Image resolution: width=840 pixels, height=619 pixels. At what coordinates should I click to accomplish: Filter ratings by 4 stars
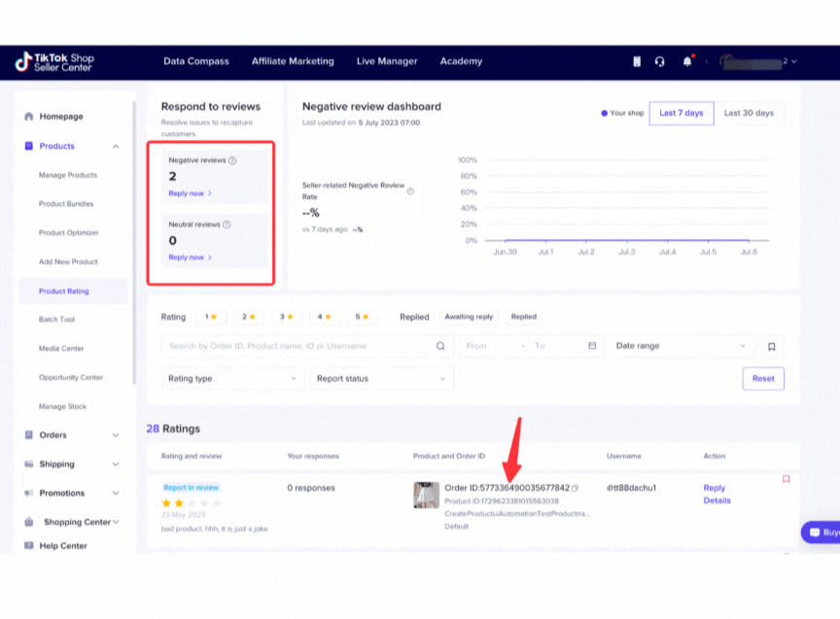point(324,317)
